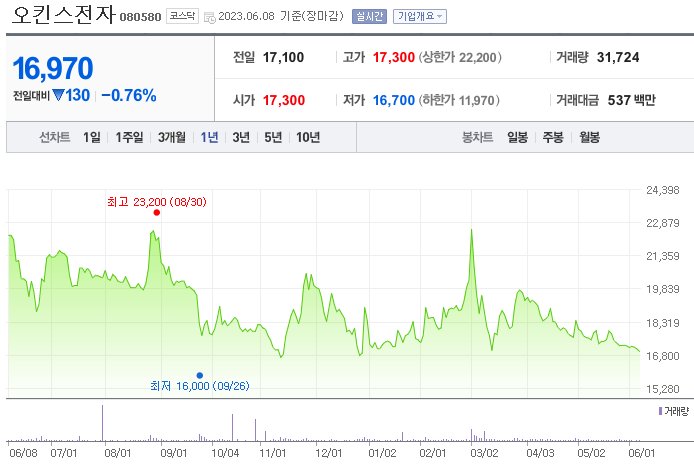
Task: Click the 오킨스전자 stock name heading
Action: pos(63,15)
